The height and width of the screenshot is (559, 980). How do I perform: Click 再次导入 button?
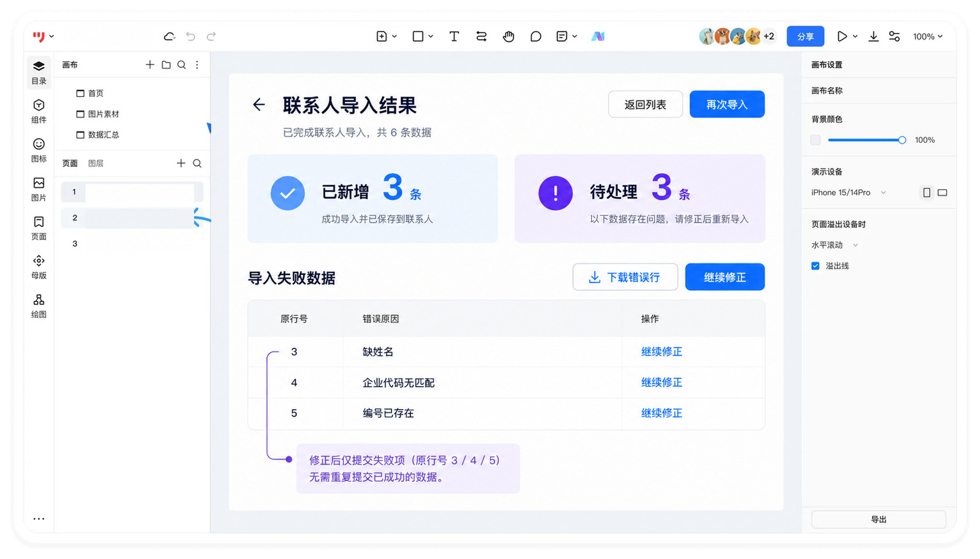tap(727, 105)
